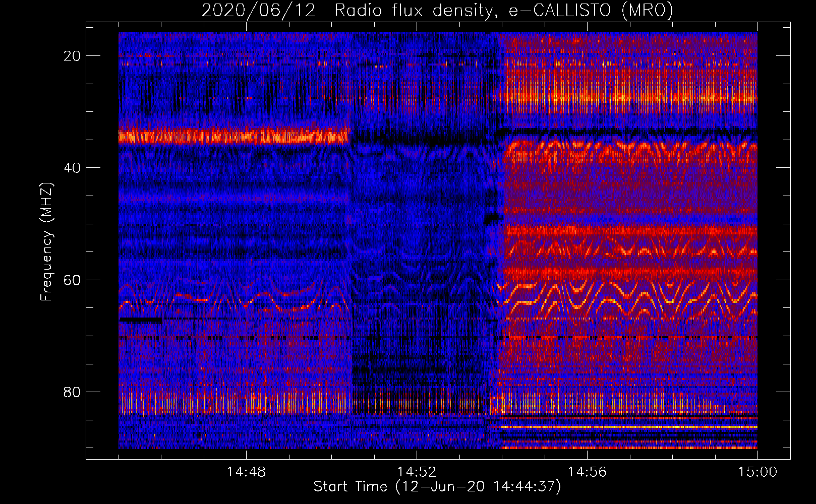Click the time tick label "14:48"
Screen dimensions: 816x504
point(246,472)
